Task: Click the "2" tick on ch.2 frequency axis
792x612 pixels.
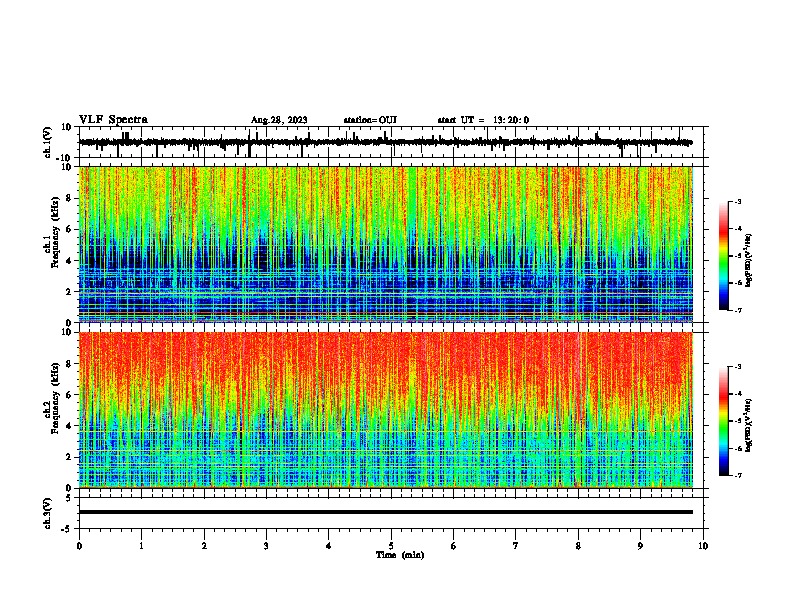Action: click(69, 457)
